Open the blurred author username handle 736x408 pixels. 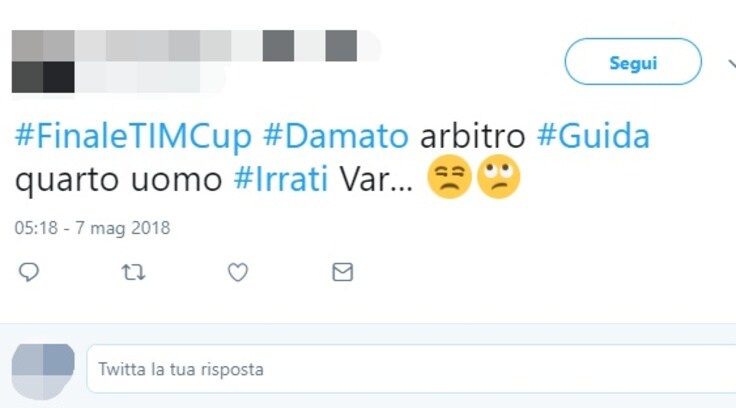118,77
